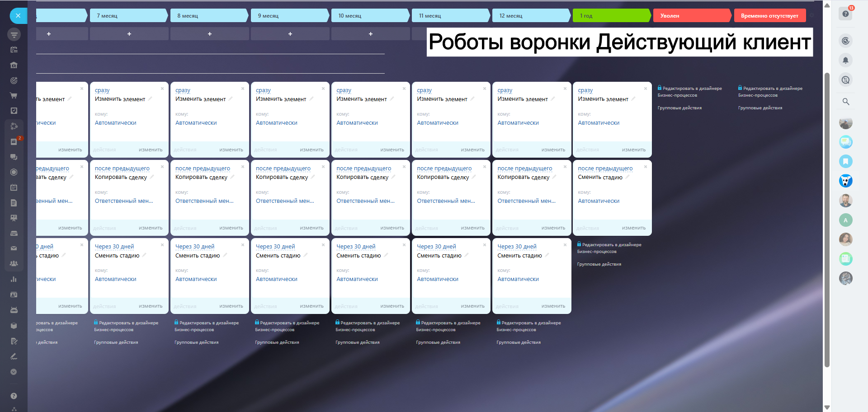
Task: Click изменить on Копировать сделку card in 11 месяц
Action: tap(472, 228)
